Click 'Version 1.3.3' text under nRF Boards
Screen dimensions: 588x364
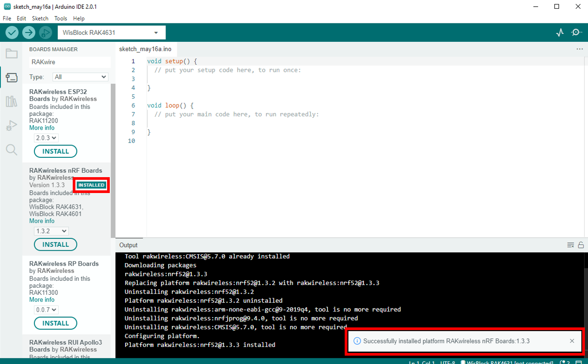coord(47,185)
